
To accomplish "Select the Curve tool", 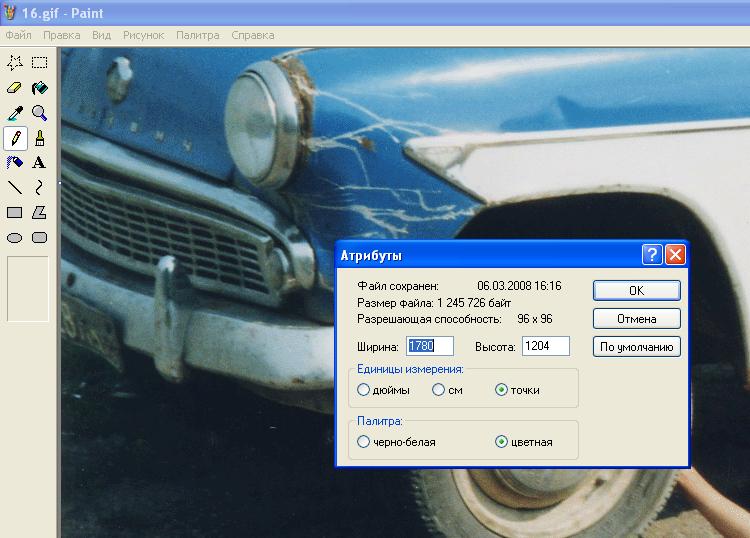I will point(39,187).
